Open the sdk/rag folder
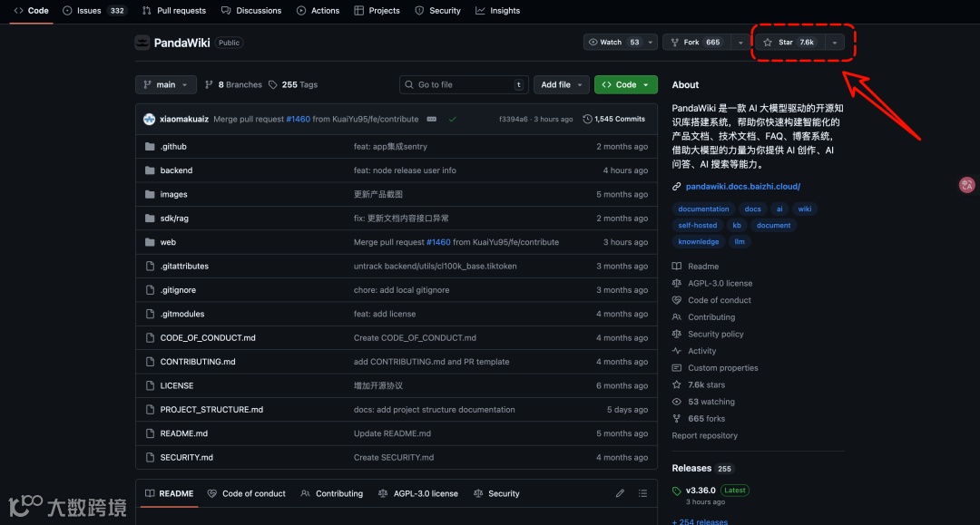The image size is (980, 525). [174, 219]
